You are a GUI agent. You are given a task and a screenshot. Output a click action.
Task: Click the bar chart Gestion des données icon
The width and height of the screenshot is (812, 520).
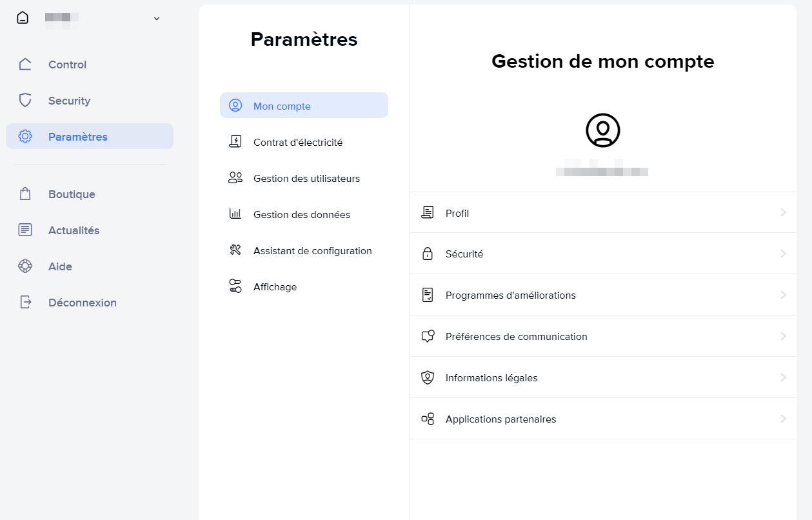click(x=235, y=214)
